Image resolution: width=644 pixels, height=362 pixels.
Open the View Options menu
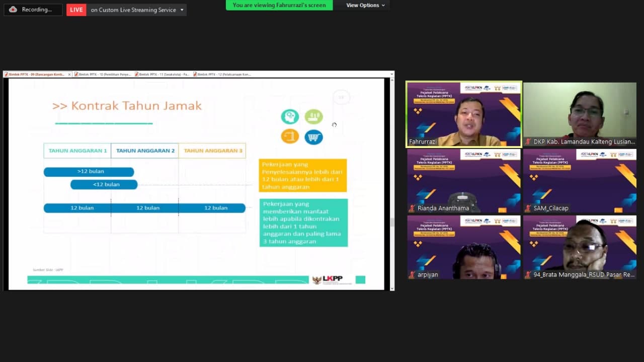(365, 5)
